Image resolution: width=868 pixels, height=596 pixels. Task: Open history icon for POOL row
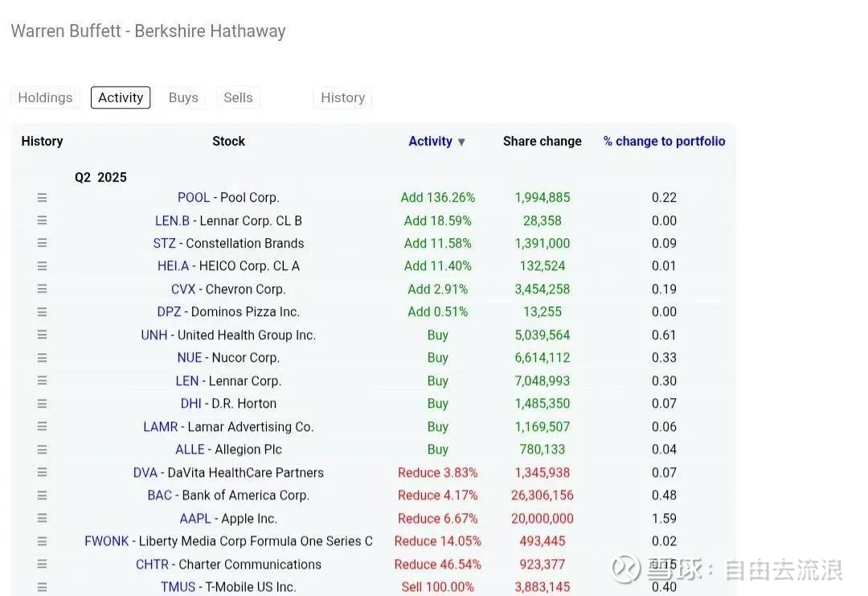click(42, 198)
